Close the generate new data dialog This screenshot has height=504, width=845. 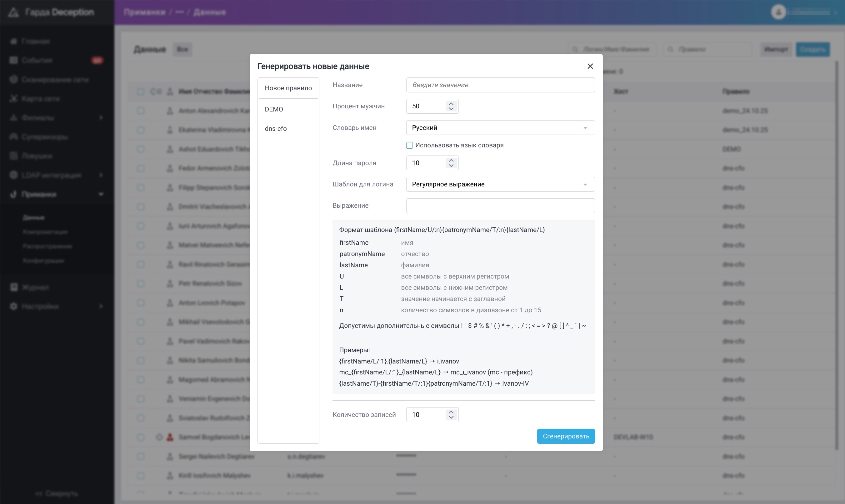coord(590,66)
